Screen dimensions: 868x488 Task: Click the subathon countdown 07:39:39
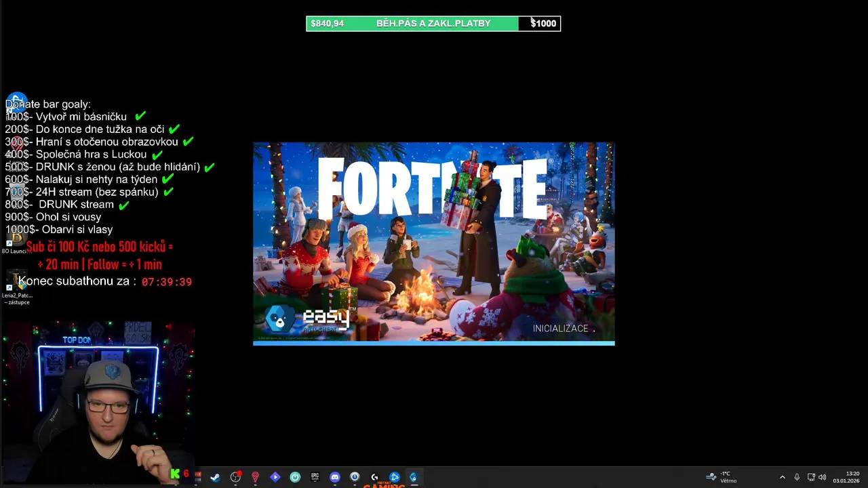(167, 282)
